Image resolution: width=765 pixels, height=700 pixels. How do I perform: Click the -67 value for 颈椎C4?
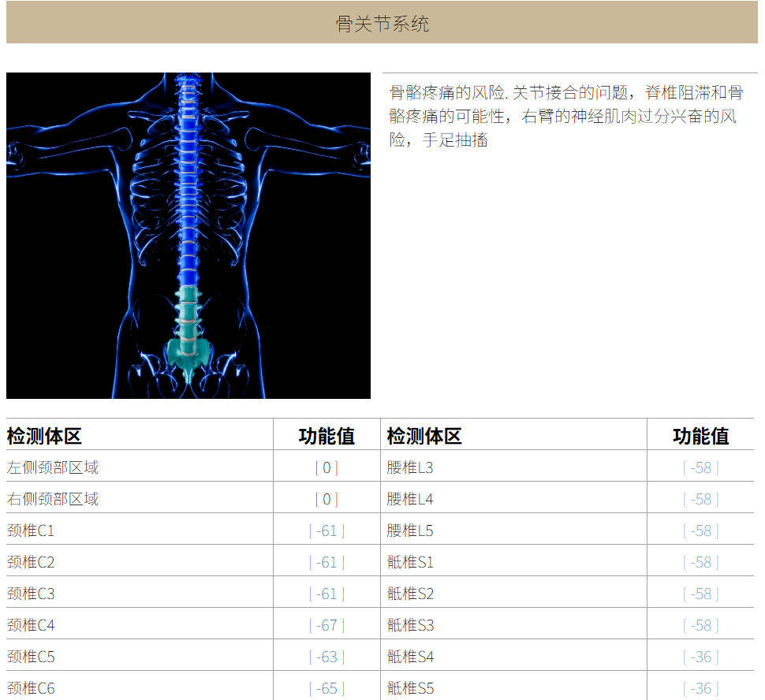click(327, 625)
